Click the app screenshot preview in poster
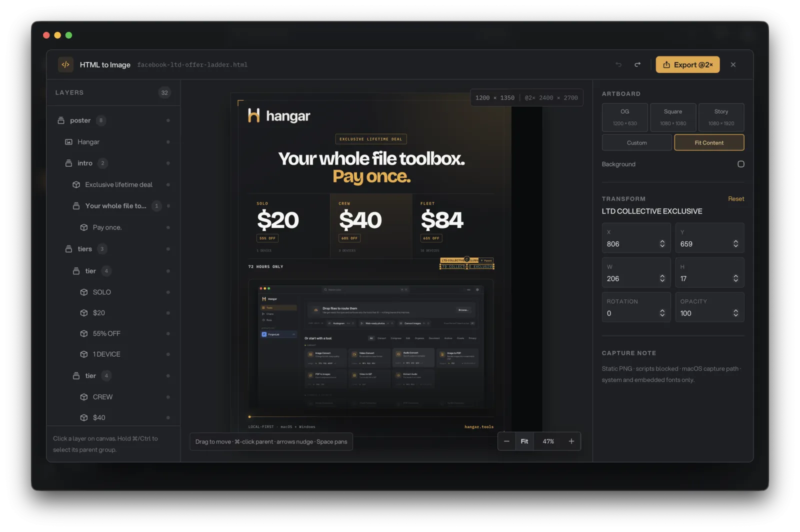The image size is (800, 532). tap(371, 346)
